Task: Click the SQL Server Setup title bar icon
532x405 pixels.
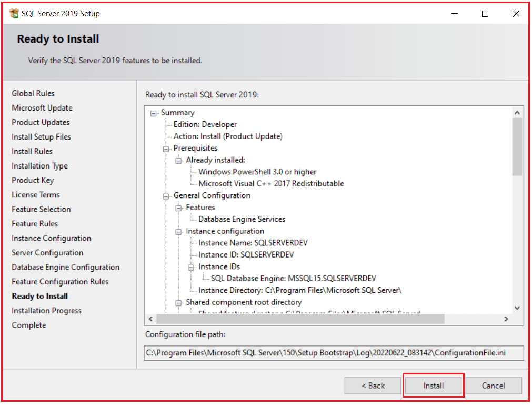Action: point(14,14)
